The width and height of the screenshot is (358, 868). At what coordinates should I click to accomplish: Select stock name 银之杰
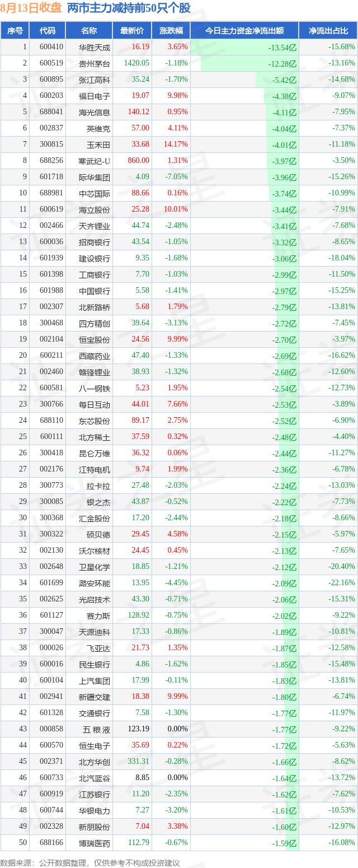click(x=98, y=502)
